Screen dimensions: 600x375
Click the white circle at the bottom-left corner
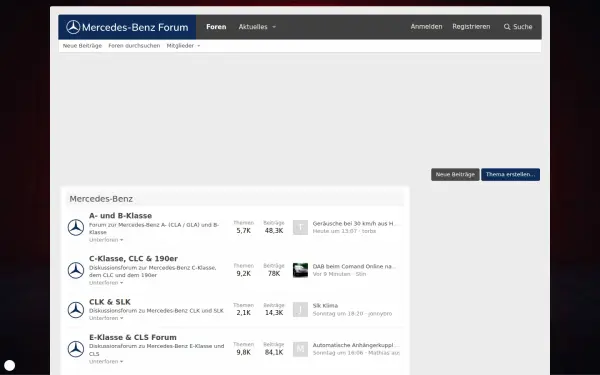point(9,365)
